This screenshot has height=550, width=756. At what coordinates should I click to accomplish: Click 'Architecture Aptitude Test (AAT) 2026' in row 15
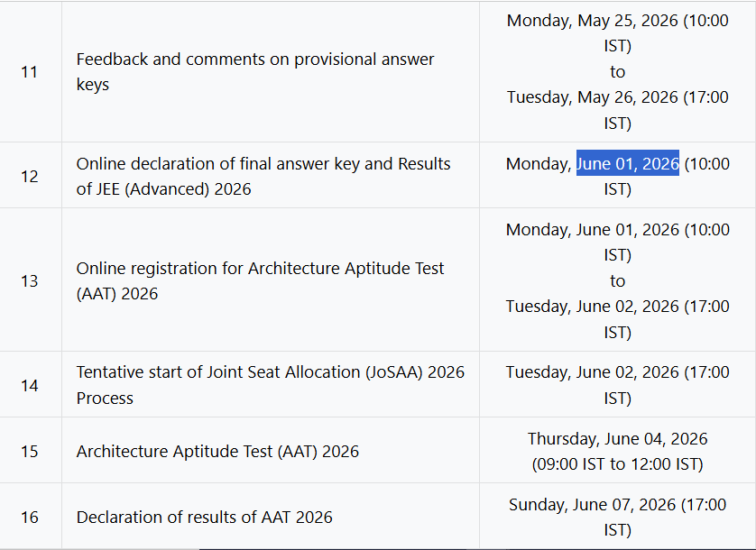pyautogui.click(x=217, y=452)
